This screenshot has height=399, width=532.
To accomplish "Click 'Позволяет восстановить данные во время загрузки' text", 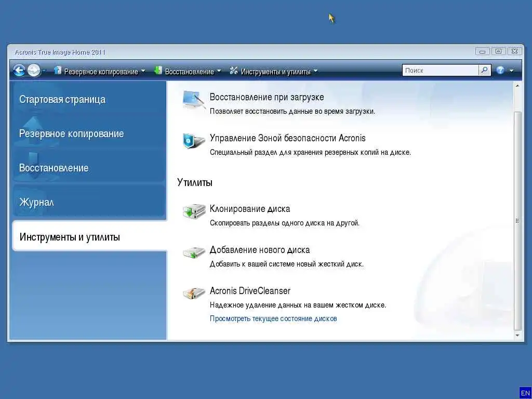I will (292, 111).
